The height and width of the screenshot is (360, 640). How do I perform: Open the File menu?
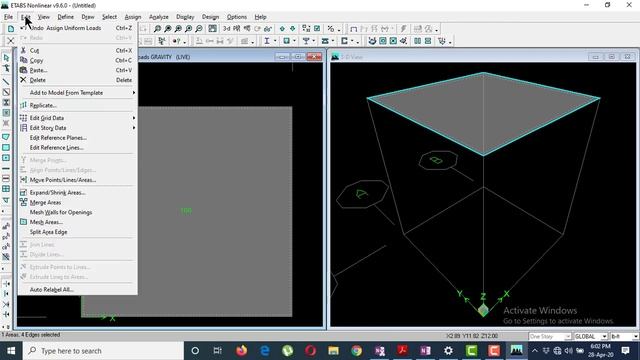8,17
